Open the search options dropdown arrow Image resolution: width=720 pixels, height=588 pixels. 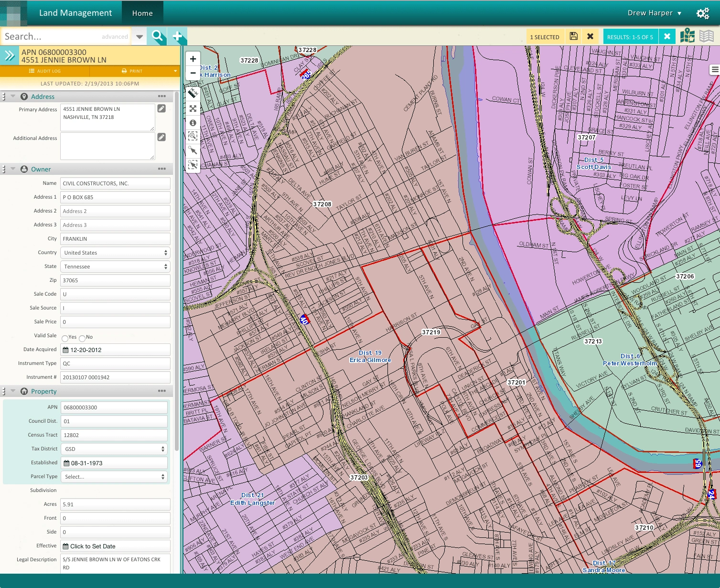coord(140,37)
